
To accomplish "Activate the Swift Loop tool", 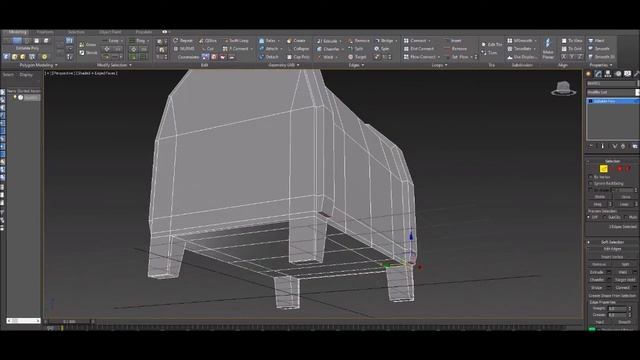I will tap(236, 41).
